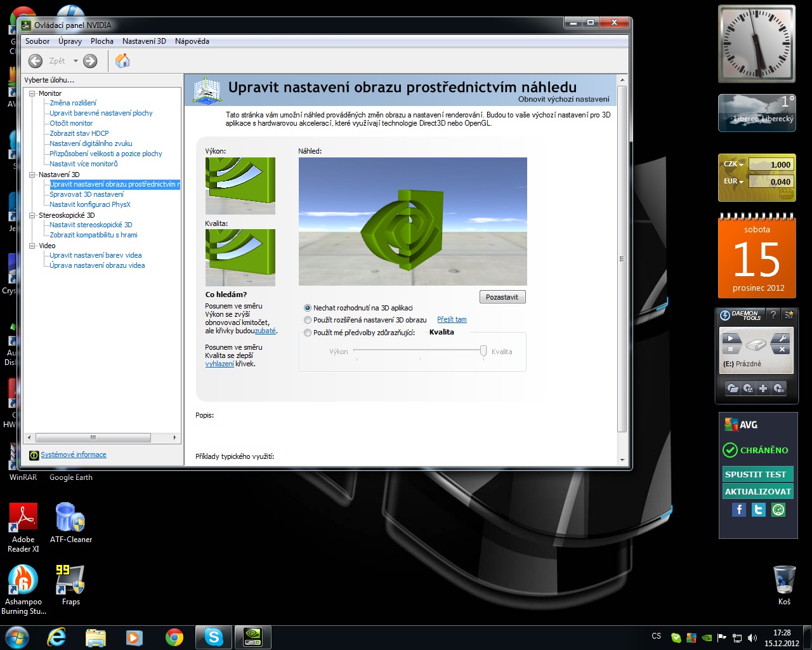812x650 pixels.
Task: Collapse the Stereoskopické 3D tree node
Action: (32, 215)
